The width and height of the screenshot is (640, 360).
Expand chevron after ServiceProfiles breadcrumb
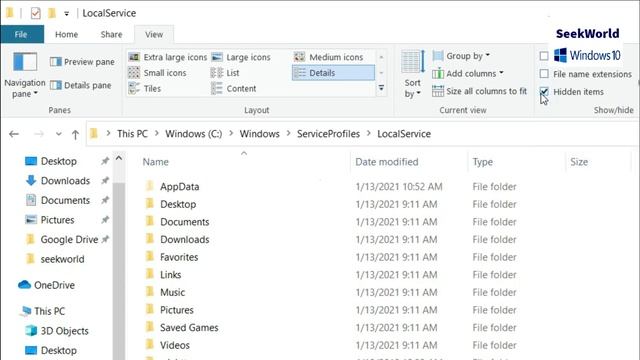coord(369,134)
